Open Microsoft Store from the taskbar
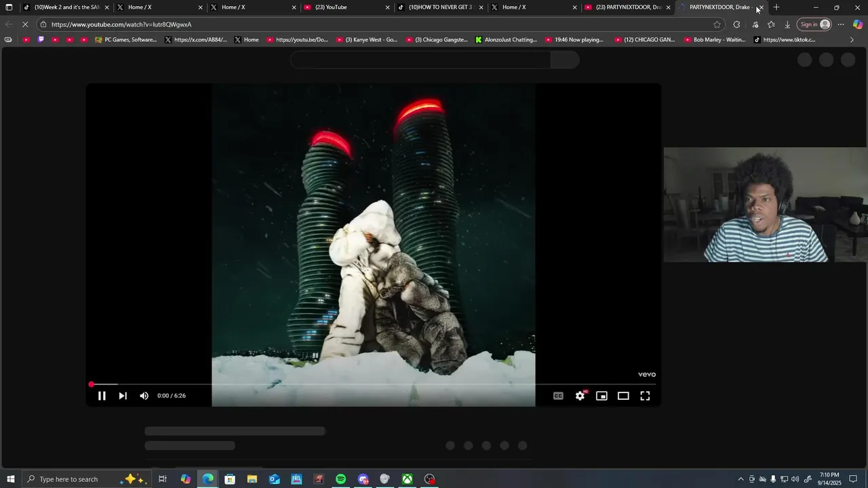This screenshot has height=488, width=868. point(230,479)
